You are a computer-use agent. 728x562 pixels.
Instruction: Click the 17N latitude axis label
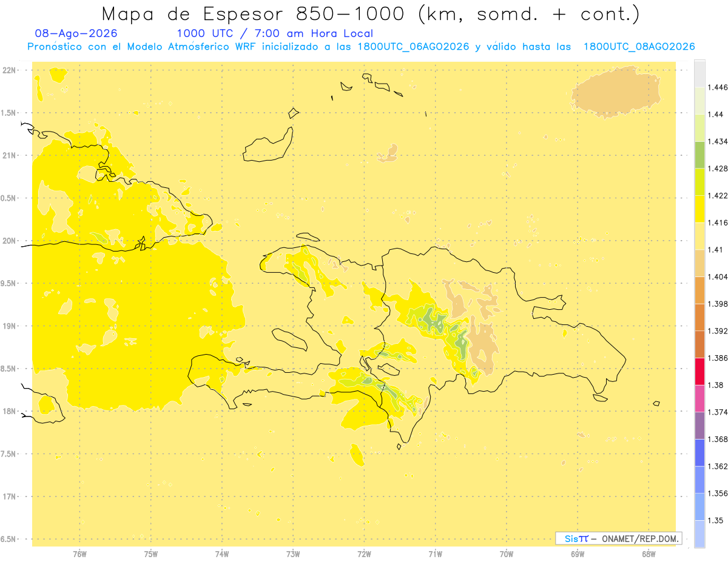coord(10,497)
